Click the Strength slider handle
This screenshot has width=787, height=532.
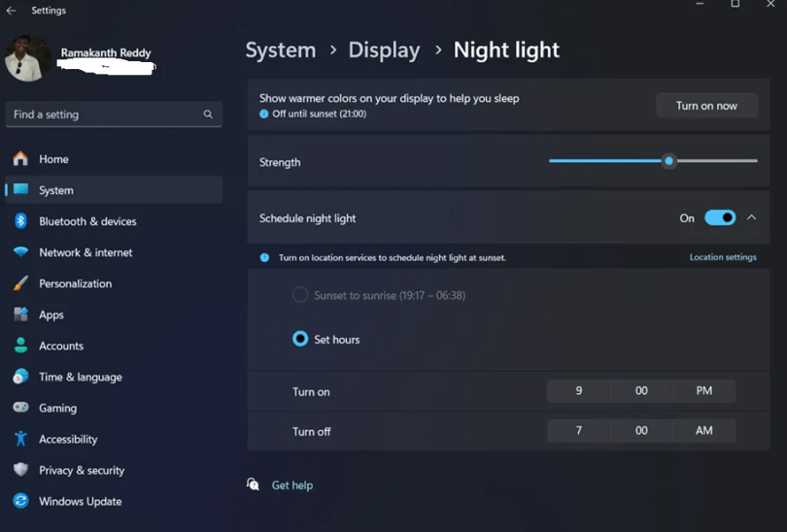[668, 161]
